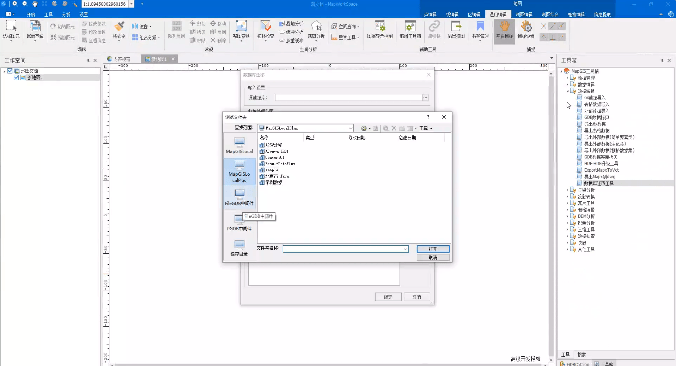The width and height of the screenshot is (676, 366).
Task: Click the toolbox root node icon
Action: click(566, 71)
